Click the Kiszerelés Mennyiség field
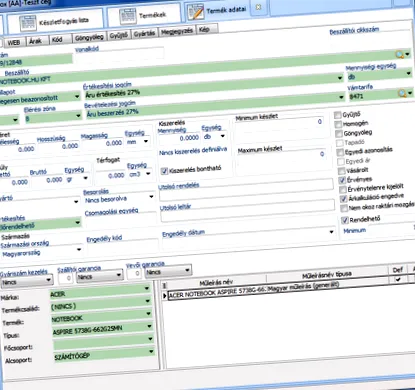 click(x=179, y=138)
